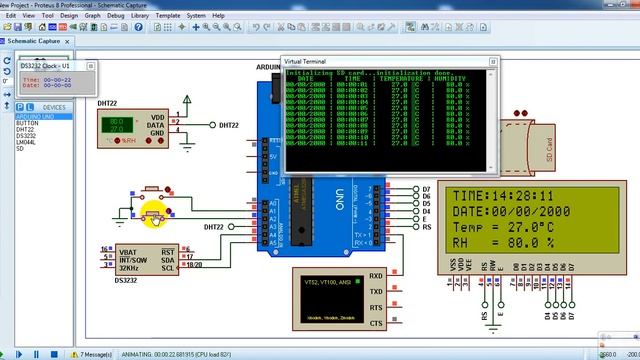The height and width of the screenshot is (360, 640).
Task: Click the zoom to area icon
Action: (x=238, y=27)
